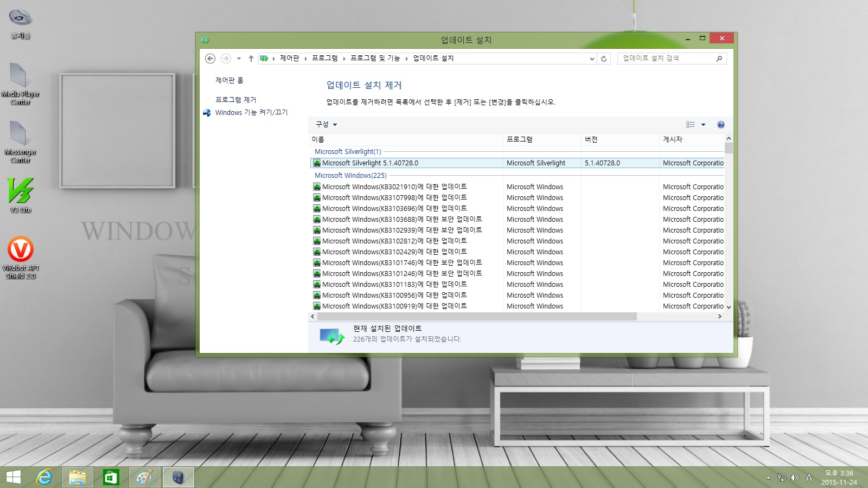The image size is (868, 488).
Task: Click the Forward navigation arrow
Action: tap(226, 59)
